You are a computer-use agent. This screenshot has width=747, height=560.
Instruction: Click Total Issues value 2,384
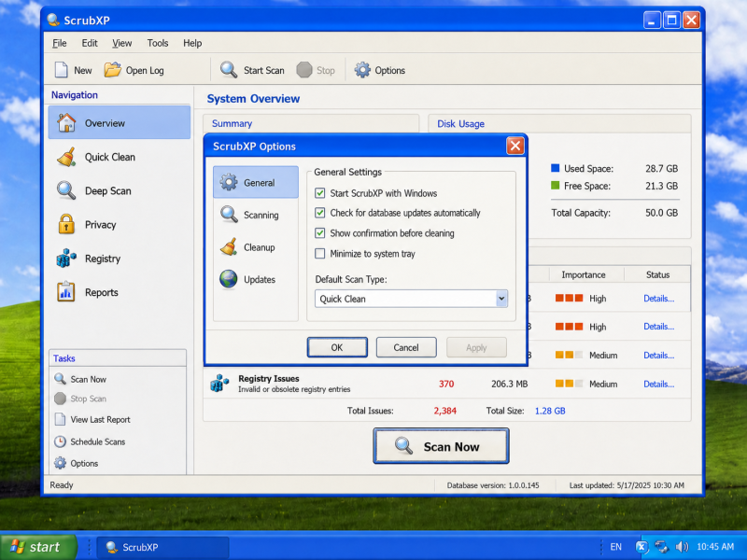pos(445,411)
